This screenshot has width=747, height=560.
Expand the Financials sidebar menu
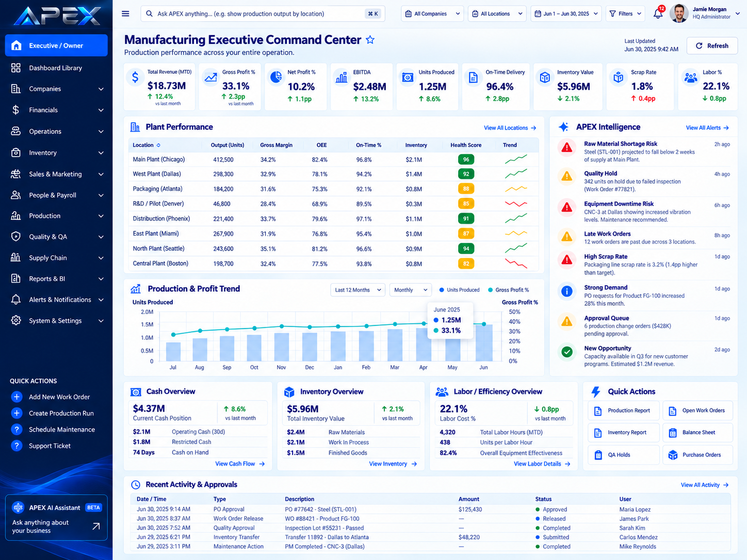click(56, 110)
